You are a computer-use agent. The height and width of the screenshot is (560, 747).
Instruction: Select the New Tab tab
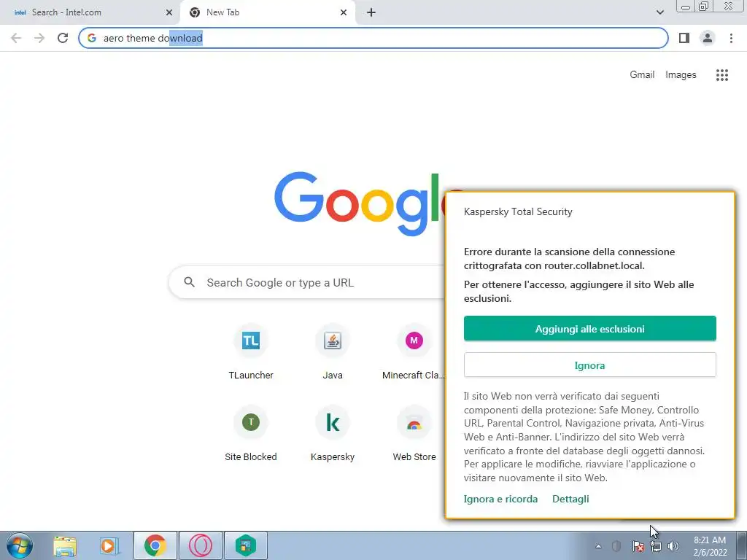tap(267, 12)
